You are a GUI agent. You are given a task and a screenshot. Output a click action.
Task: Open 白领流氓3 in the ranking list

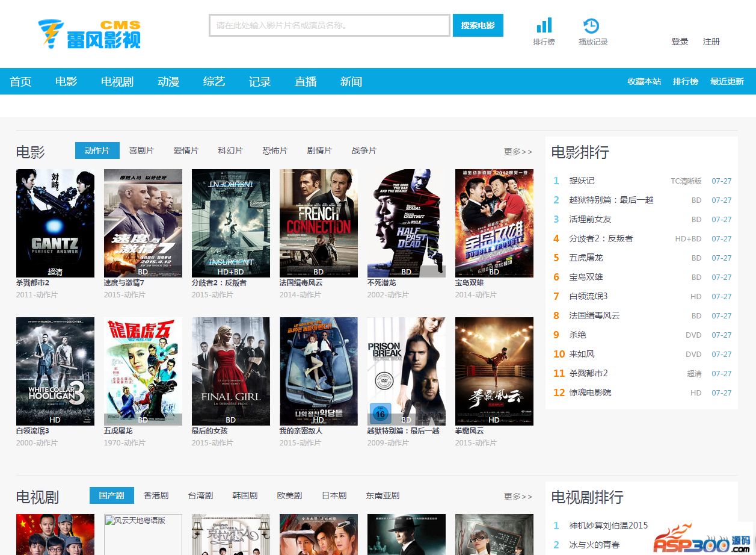[588, 296]
